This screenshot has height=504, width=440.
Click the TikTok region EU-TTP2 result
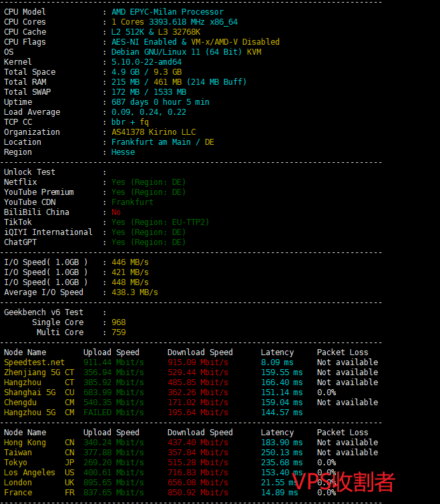click(160, 222)
